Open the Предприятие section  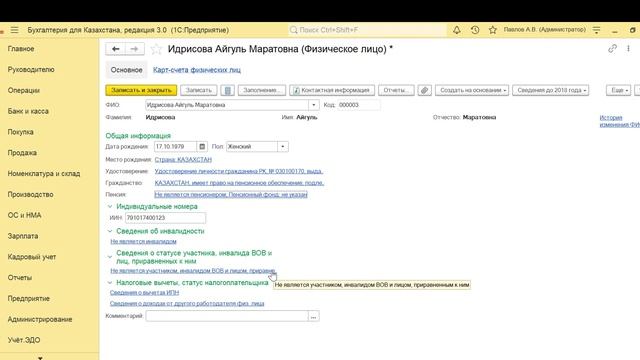pyautogui.click(x=29, y=298)
